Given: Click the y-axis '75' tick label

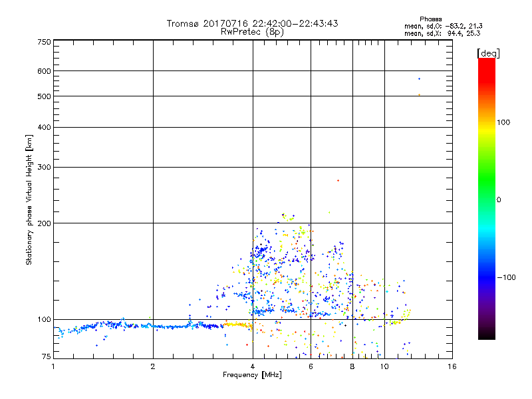Looking at the screenshot, I should [47, 356].
